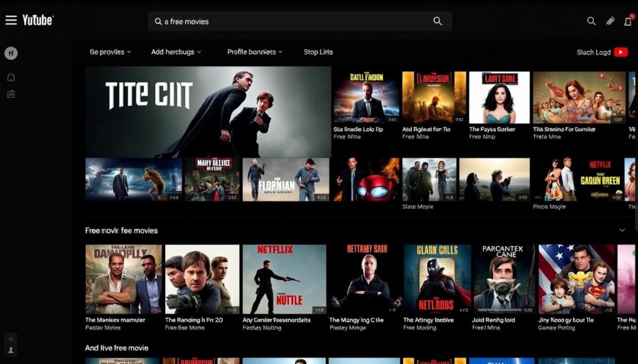Open the thumbnail above 'Slate Moyle'
This screenshot has width=638, height=364.
[x=429, y=180]
